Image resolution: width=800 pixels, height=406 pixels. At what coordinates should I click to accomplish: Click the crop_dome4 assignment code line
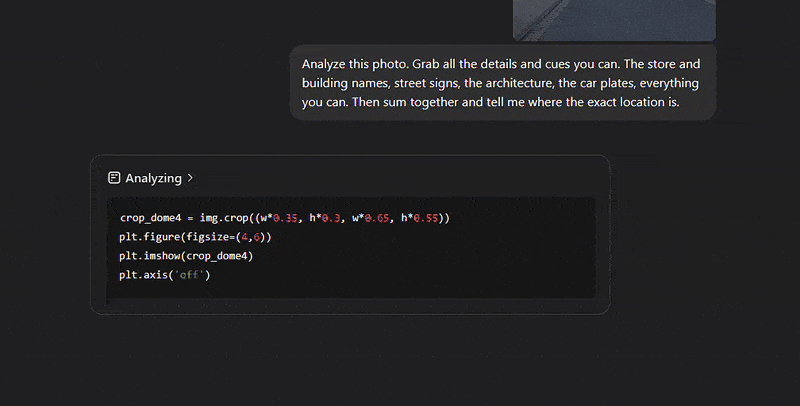(285, 218)
